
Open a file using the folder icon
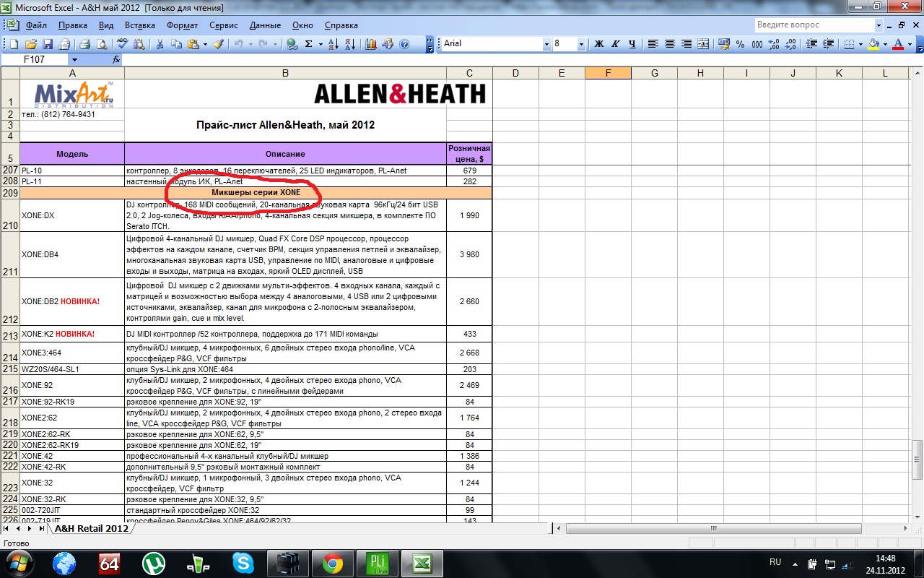(x=31, y=44)
